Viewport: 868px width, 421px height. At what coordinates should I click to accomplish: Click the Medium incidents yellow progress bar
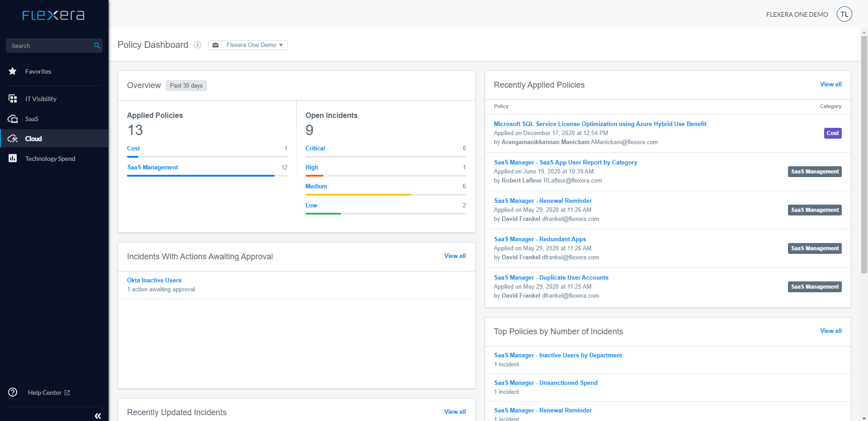(358, 195)
